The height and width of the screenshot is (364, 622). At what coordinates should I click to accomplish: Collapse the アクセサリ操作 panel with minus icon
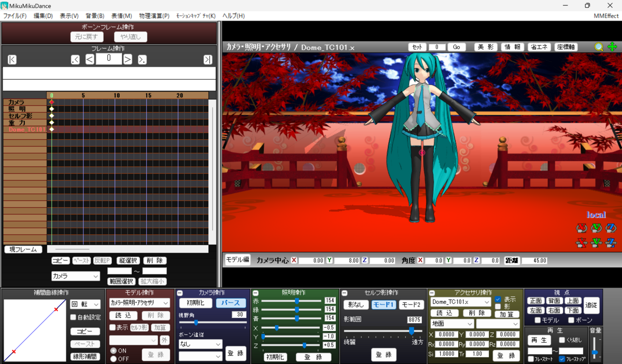[432, 293]
